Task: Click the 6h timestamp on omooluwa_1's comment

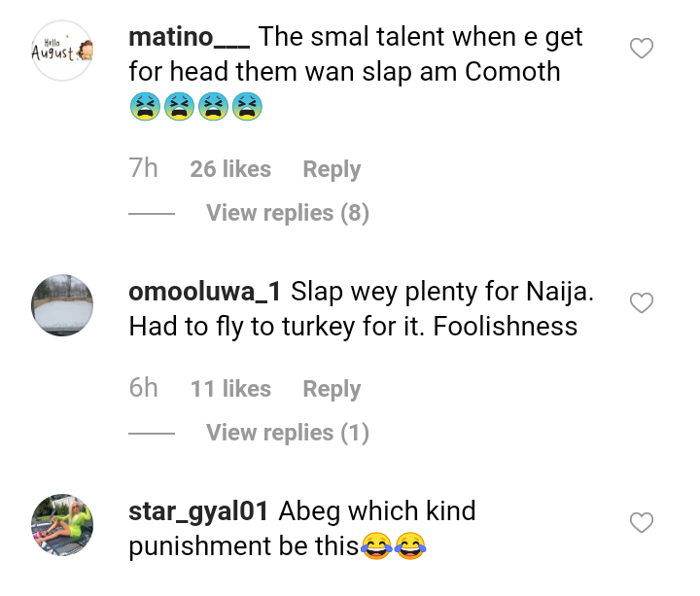Action: [143, 388]
